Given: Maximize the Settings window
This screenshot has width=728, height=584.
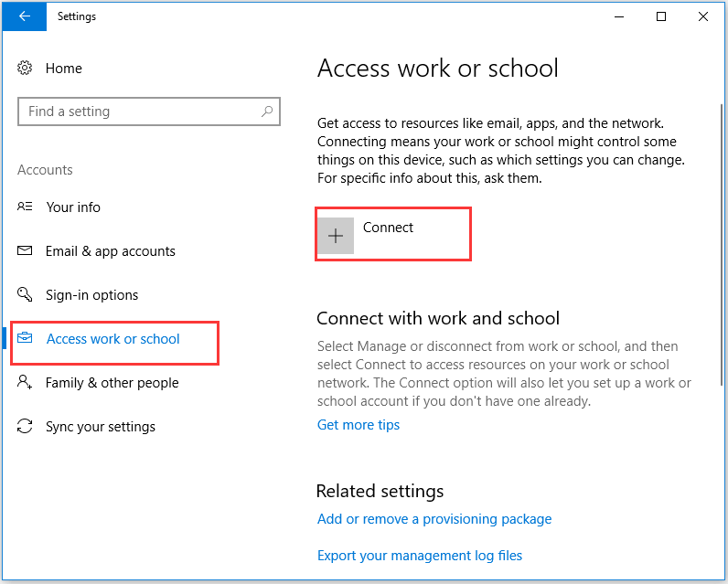Looking at the screenshot, I should point(661,16).
